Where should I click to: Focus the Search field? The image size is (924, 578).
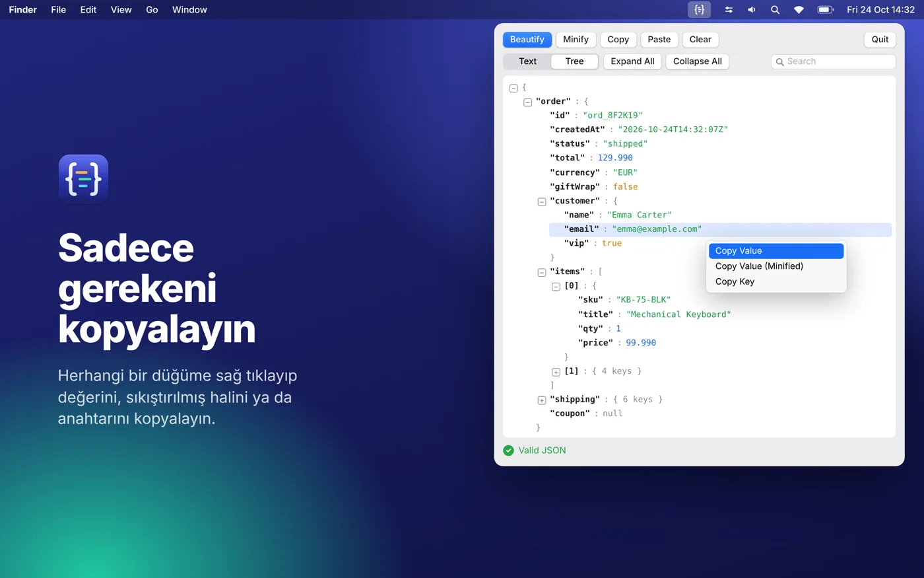(x=833, y=61)
